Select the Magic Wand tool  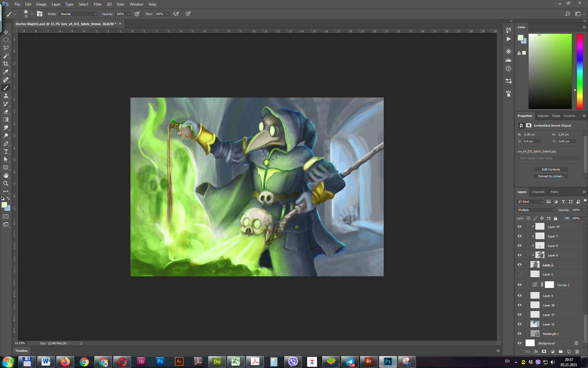[6, 56]
